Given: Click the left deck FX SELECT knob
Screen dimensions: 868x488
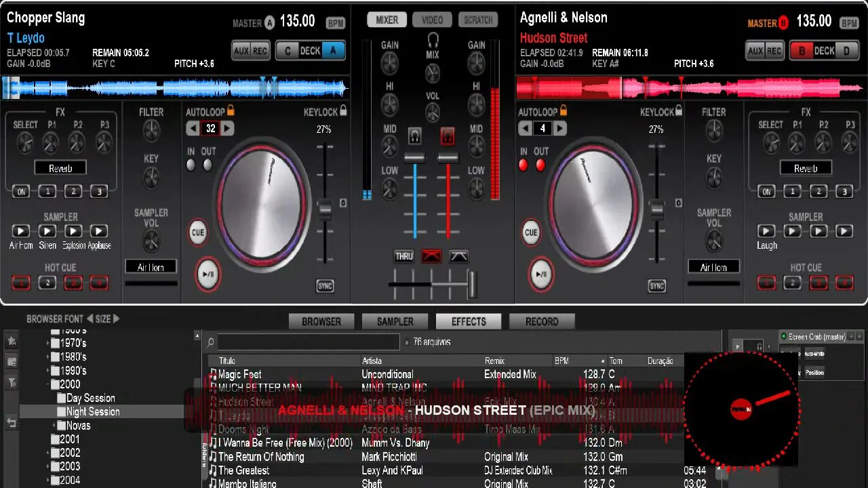Looking at the screenshot, I should click(x=25, y=142).
